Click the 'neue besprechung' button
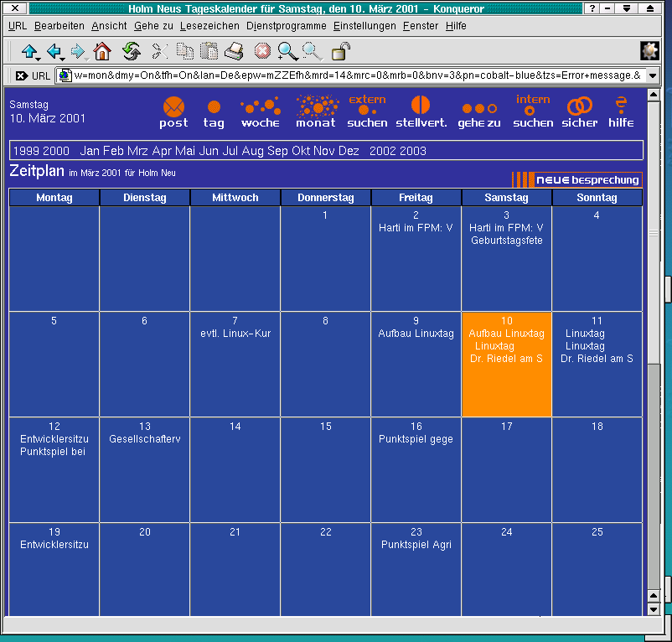This screenshot has height=642, width=672. [576, 179]
